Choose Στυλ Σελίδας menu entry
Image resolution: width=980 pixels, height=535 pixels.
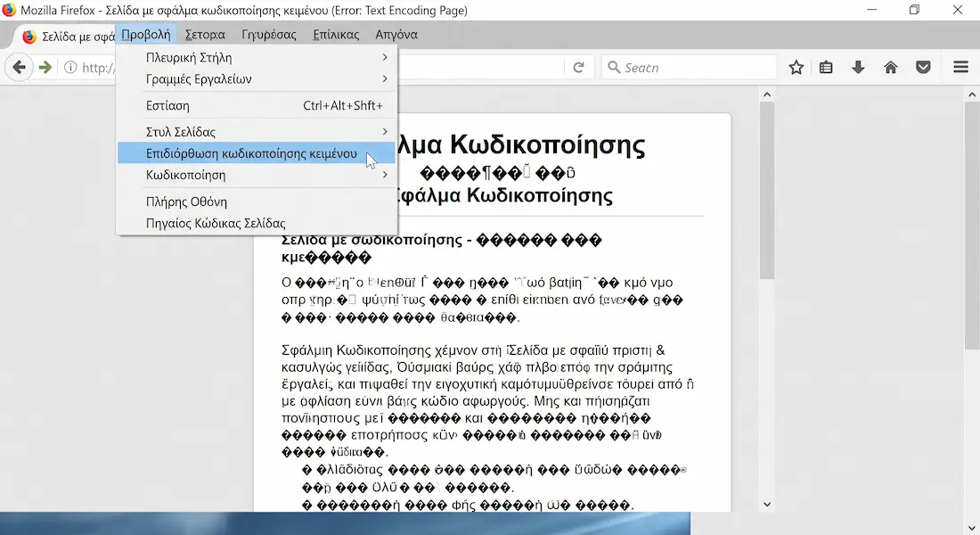(257, 131)
